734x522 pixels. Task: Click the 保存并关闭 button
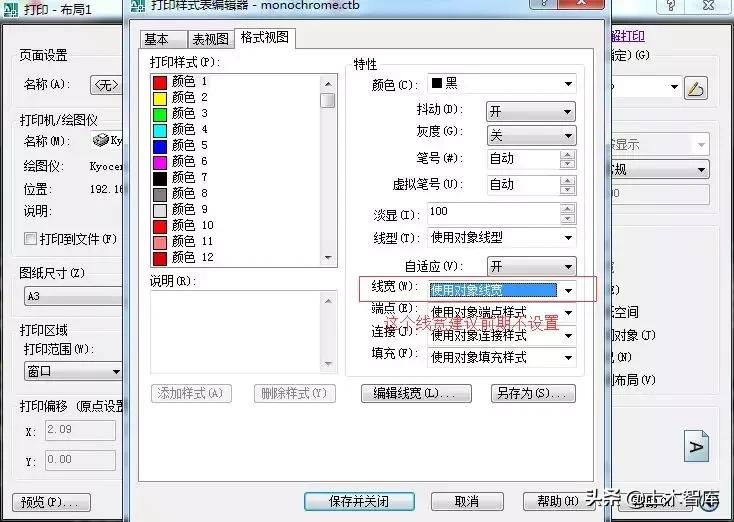coord(359,501)
